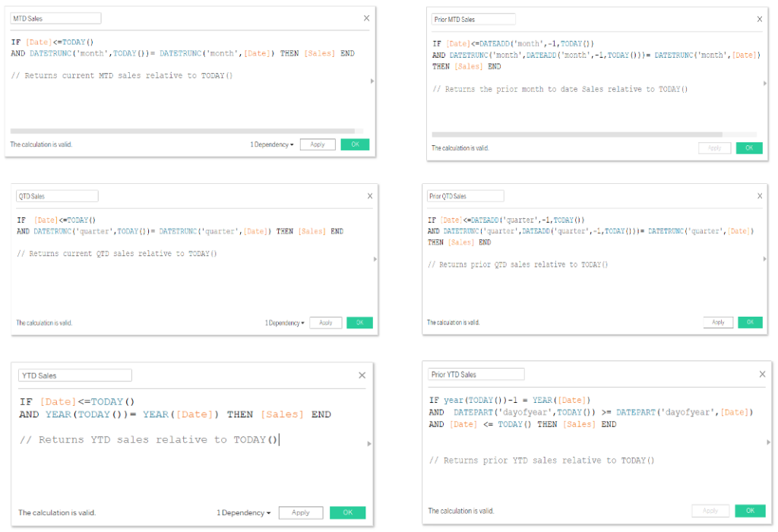
Task: Expand function list arrow in Prior MTD Sales dialog
Action: point(764,84)
